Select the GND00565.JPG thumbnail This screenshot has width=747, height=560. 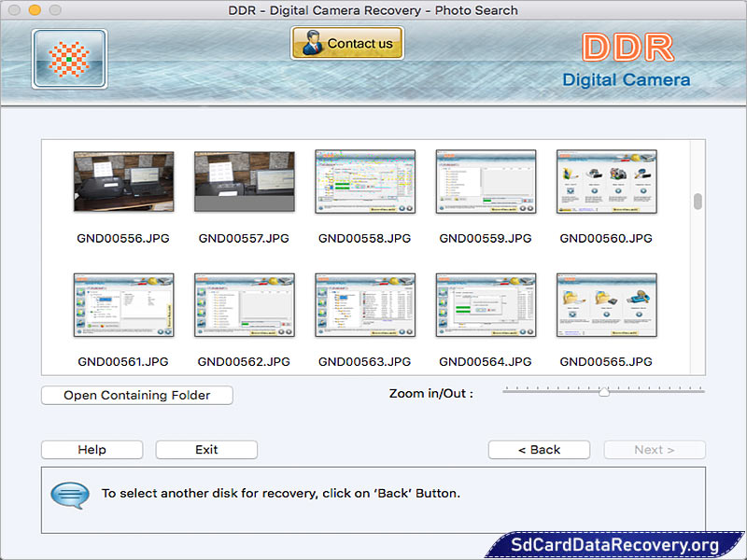606,303
